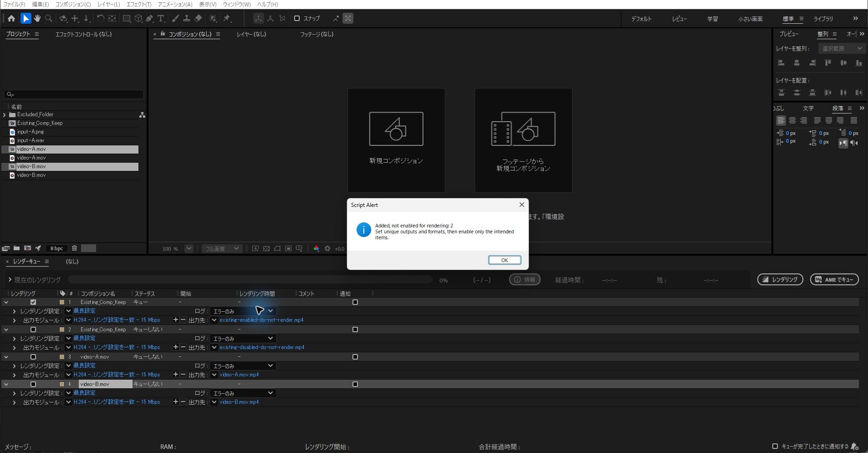The image size is (868, 453).
Task: Click the align-left-edges icon under レイヤーを整列
Action: tap(781, 63)
